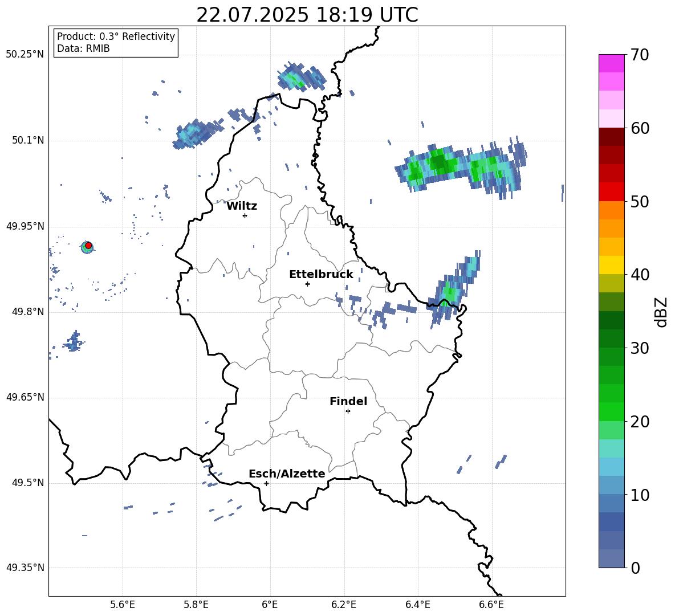Click the Findel city label
675x616 pixels.
tap(348, 401)
